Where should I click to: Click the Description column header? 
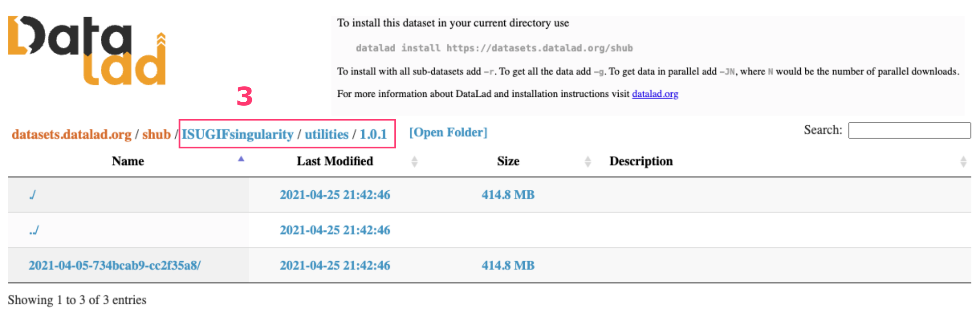641,161
